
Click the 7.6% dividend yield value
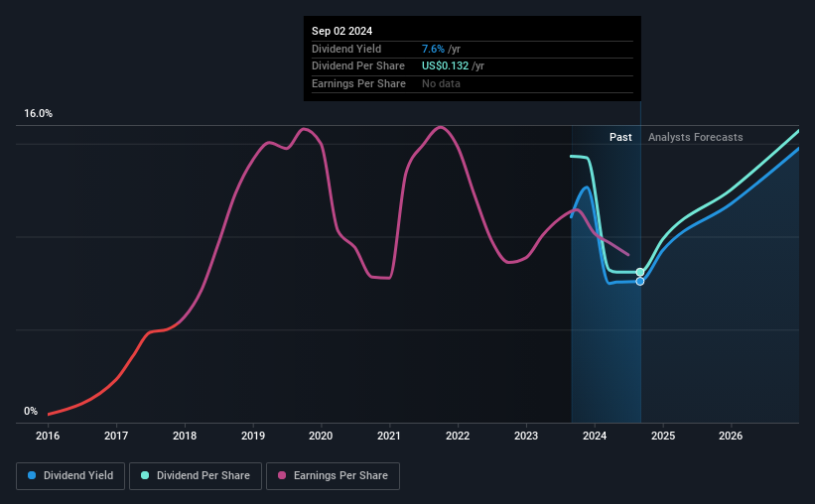[x=433, y=49]
